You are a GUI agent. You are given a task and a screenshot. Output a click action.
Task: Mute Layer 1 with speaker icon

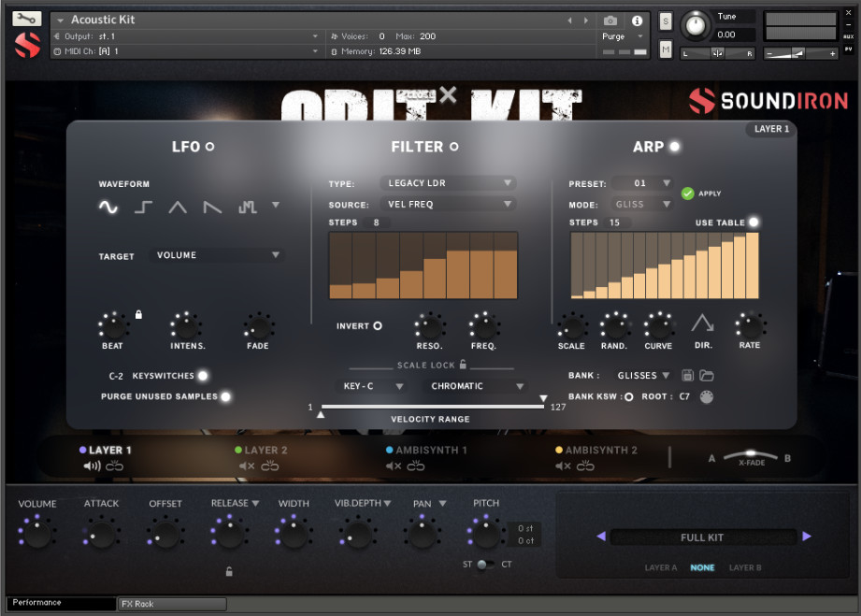(x=92, y=466)
